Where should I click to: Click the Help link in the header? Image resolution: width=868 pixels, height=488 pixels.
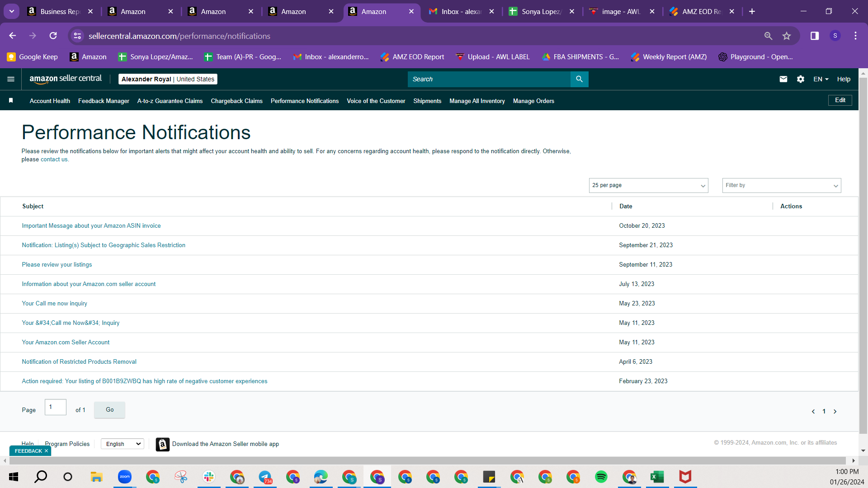pyautogui.click(x=844, y=79)
